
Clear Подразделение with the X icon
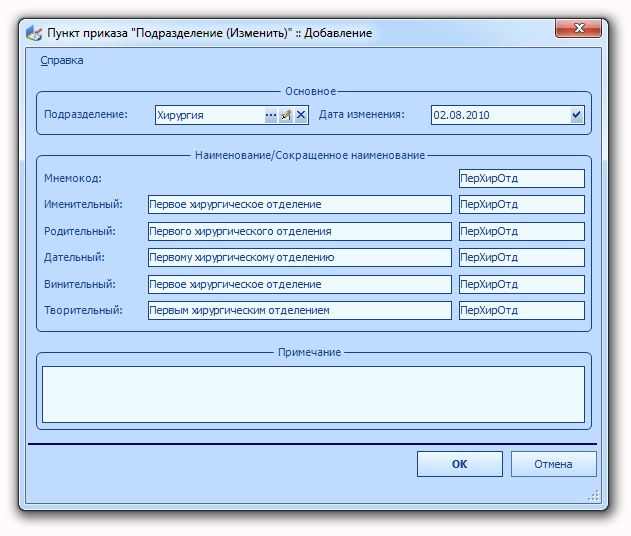click(301, 115)
